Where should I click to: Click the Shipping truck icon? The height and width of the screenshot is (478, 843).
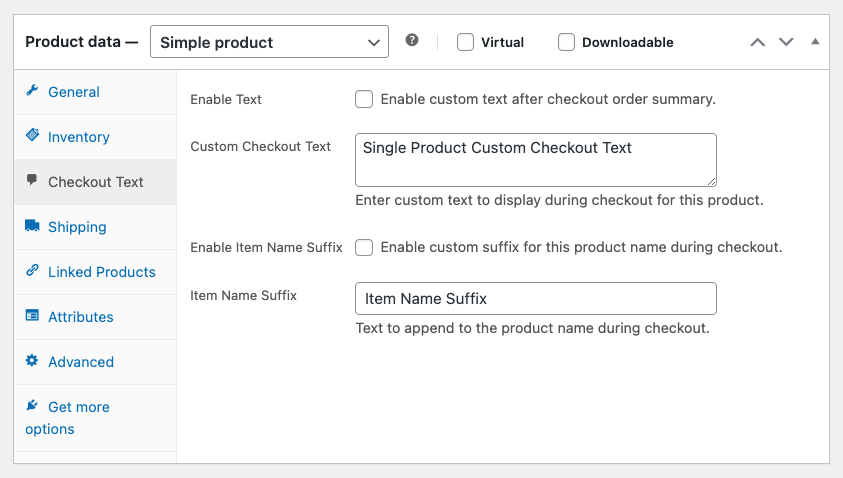point(32,226)
